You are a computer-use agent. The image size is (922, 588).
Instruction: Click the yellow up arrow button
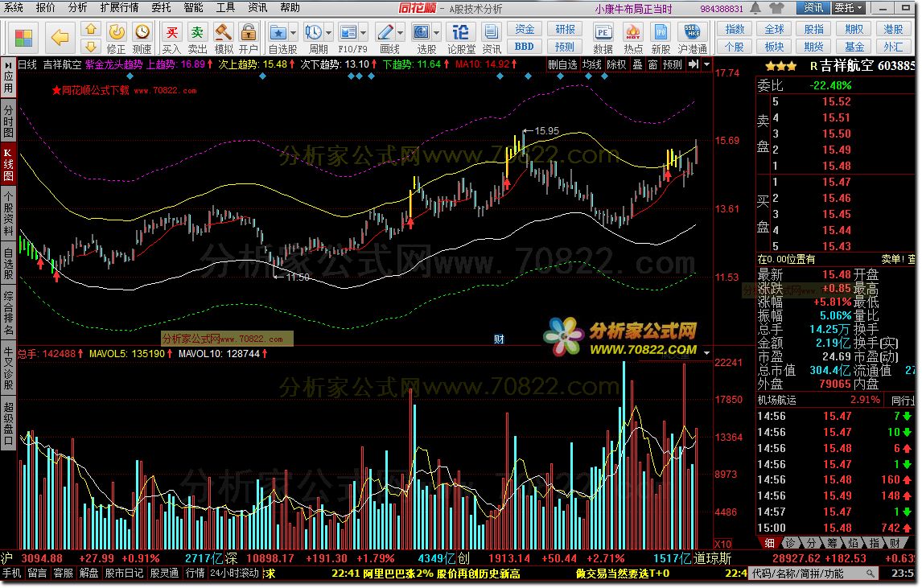click(91, 30)
